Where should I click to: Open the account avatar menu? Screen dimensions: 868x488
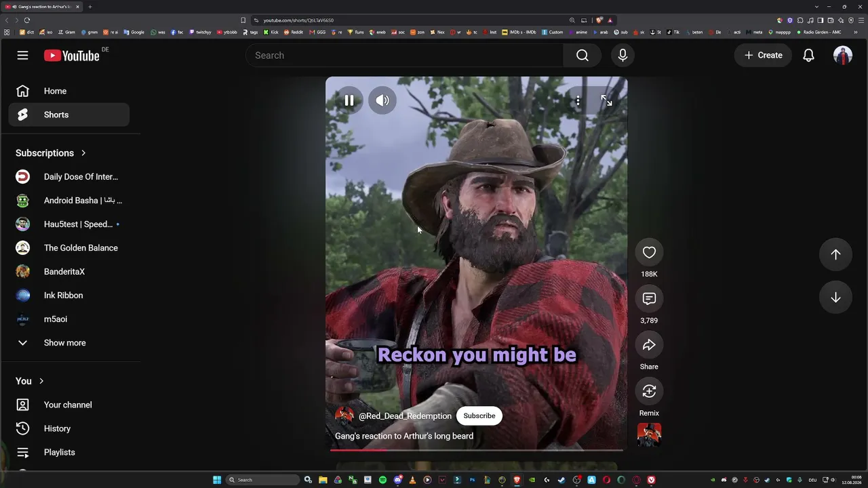(843, 56)
